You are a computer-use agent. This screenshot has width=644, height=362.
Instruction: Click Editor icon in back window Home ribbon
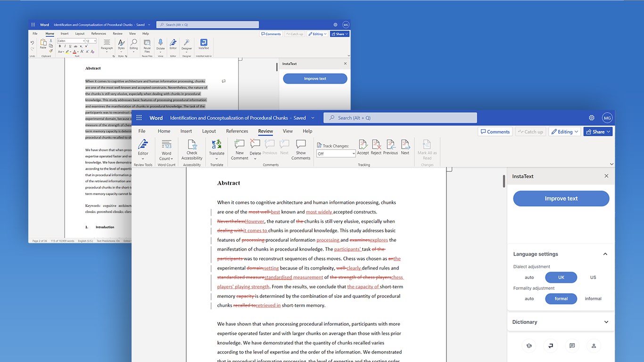coord(173,43)
